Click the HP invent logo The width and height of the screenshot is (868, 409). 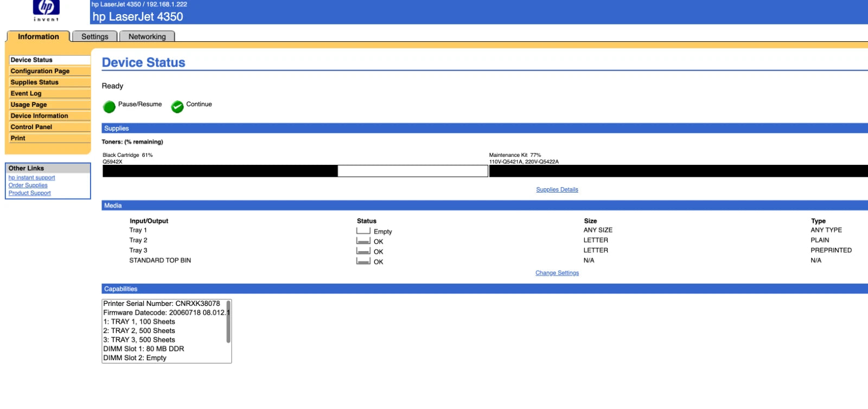[46, 10]
